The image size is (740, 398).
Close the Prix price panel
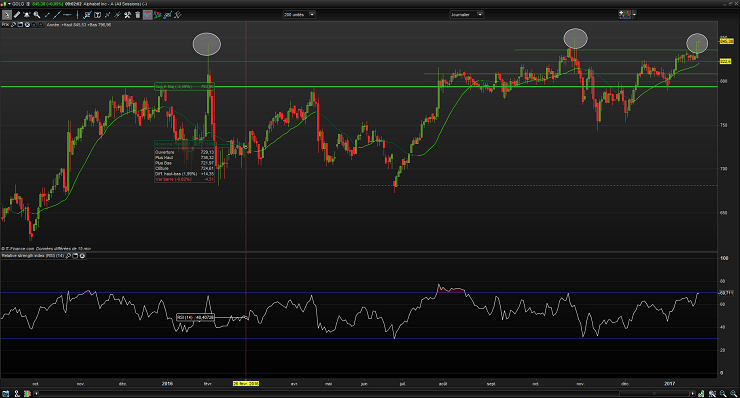point(27,25)
